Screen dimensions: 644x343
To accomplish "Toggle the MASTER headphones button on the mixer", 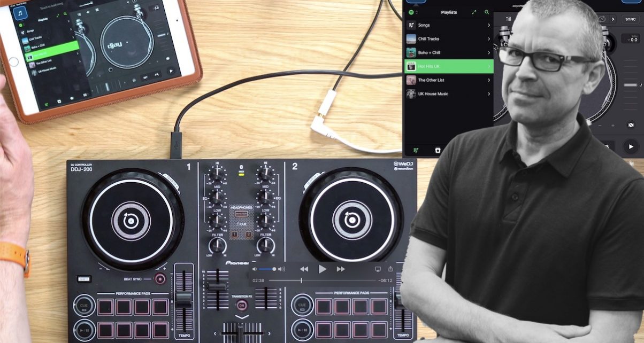I will pyautogui.click(x=241, y=214).
